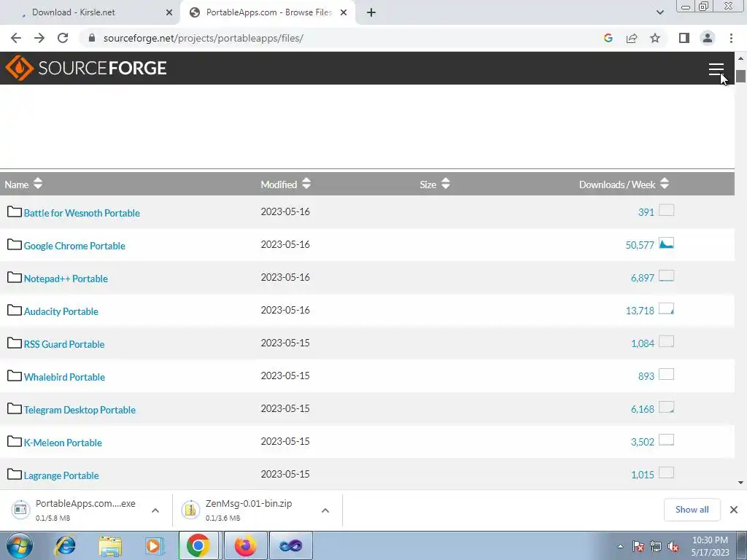This screenshot has height=560, width=747.
Task: Open Whalebird Portable folder
Action: 64,377
